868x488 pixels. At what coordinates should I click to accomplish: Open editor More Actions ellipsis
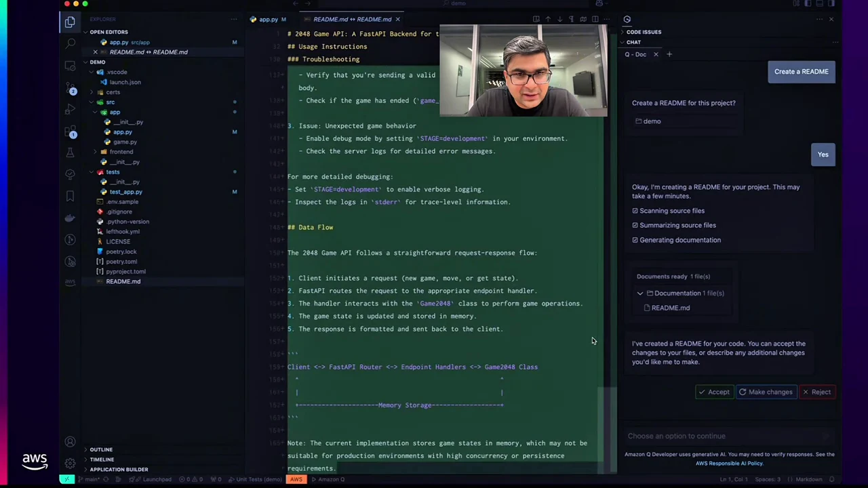tap(606, 19)
